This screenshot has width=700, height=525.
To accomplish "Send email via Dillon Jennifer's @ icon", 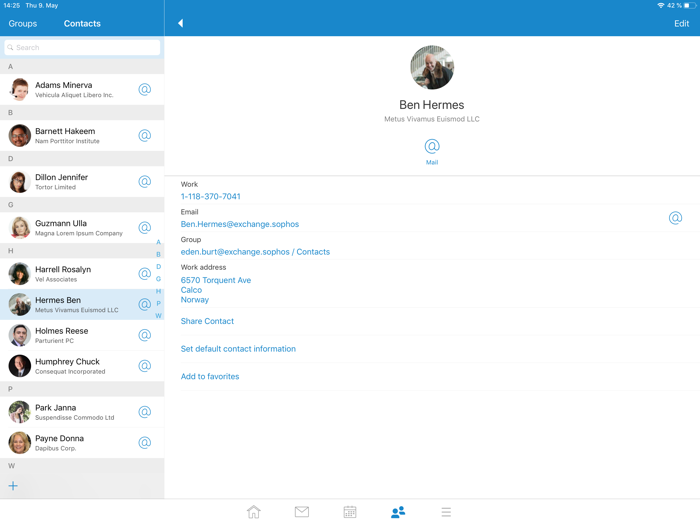I will (144, 181).
